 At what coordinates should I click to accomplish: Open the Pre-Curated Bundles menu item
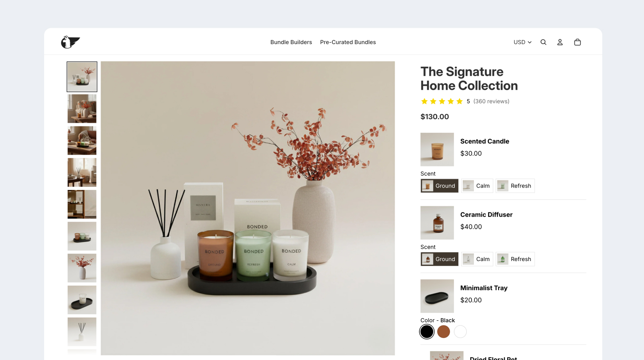pos(348,42)
